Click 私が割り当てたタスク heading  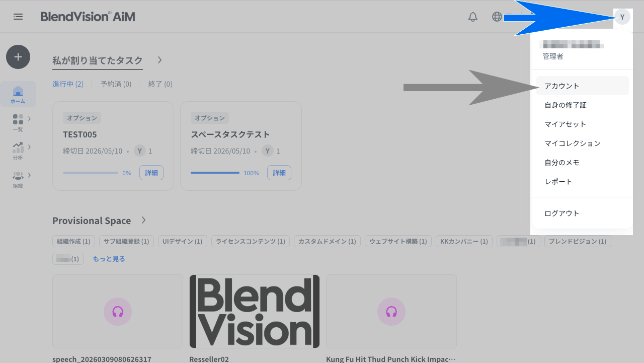pyautogui.click(x=98, y=60)
